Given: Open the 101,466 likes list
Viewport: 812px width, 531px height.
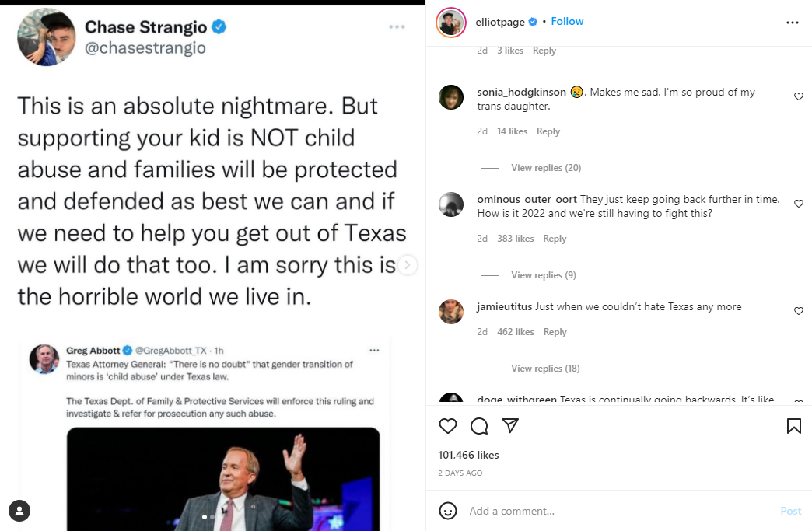Looking at the screenshot, I should (468, 455).
